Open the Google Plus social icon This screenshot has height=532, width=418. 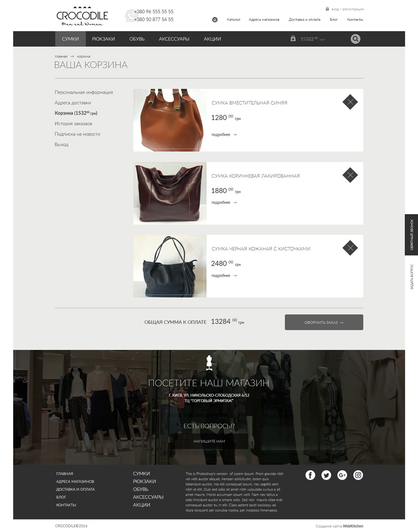(x=342, y=475)
